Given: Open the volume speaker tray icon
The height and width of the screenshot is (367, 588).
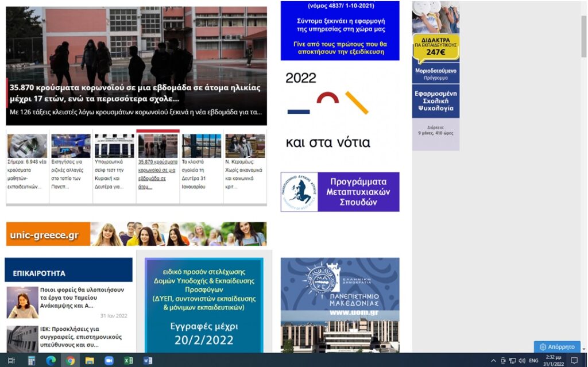Looking at the screenshot, I should point(522,361).
